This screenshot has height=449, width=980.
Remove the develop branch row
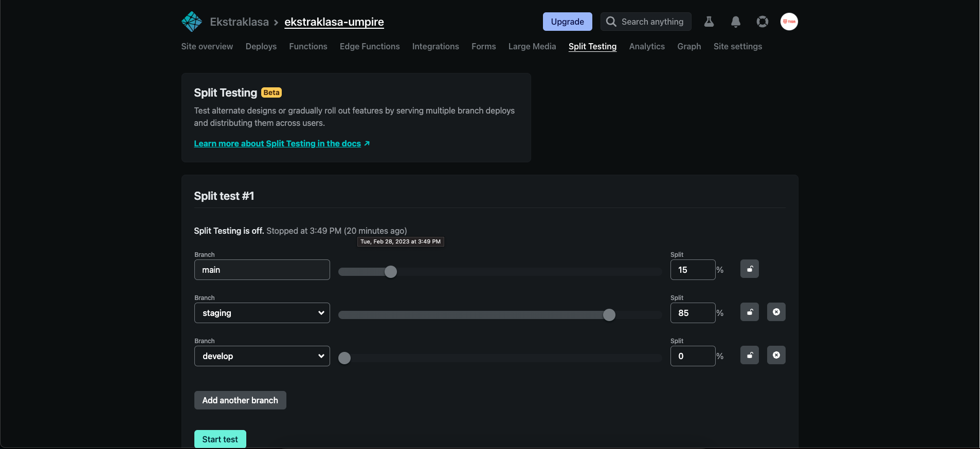click(x=776, y=355)
